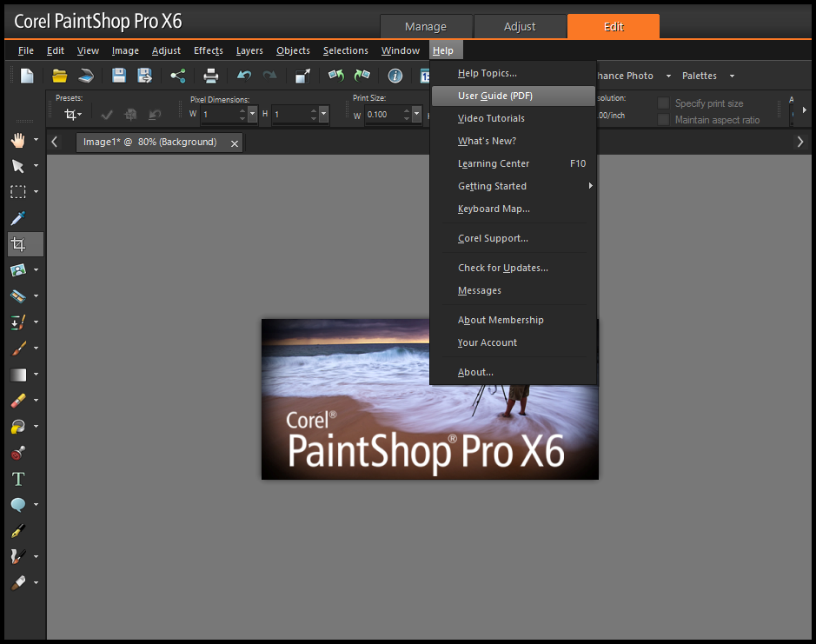The width and height of the screenshot is (816, 644).
Task: Open the crop Presets dropdown
Action: pyautogui.click(x=73, y=114)
